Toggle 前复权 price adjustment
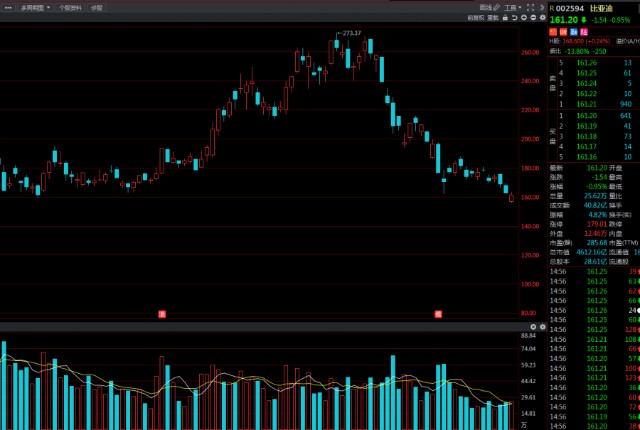 pos(476,18)
